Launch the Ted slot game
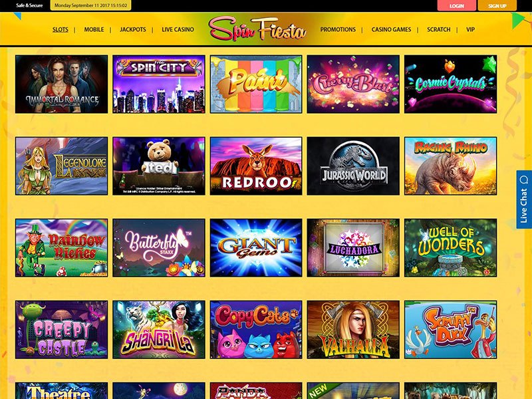Image resolution: width=532 pixels, height=399 pixels. click(159, 166)
